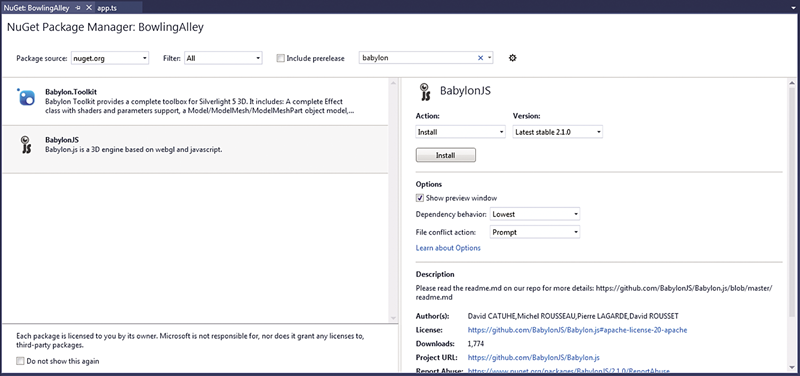Click details pane scrollbar down arrow
The width and height of the screenshot is (800, 376).
pos(792,368)
